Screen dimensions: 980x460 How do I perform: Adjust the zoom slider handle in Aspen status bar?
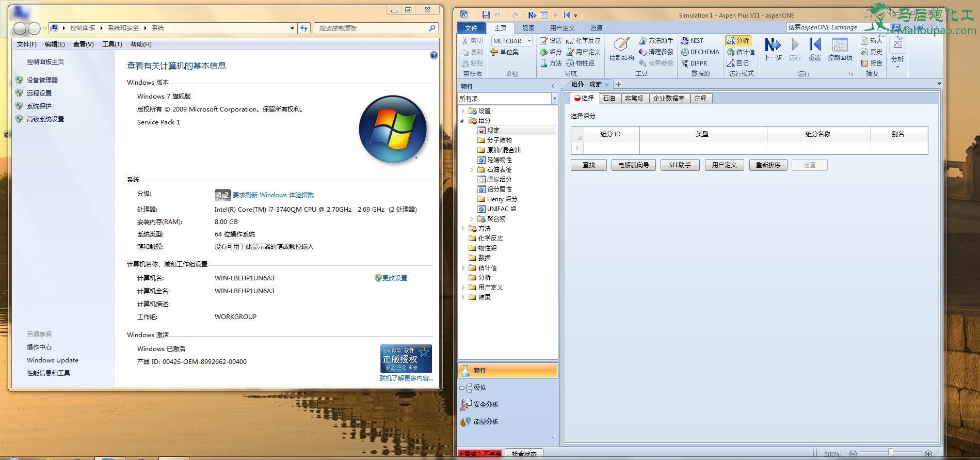coord(890,453)
